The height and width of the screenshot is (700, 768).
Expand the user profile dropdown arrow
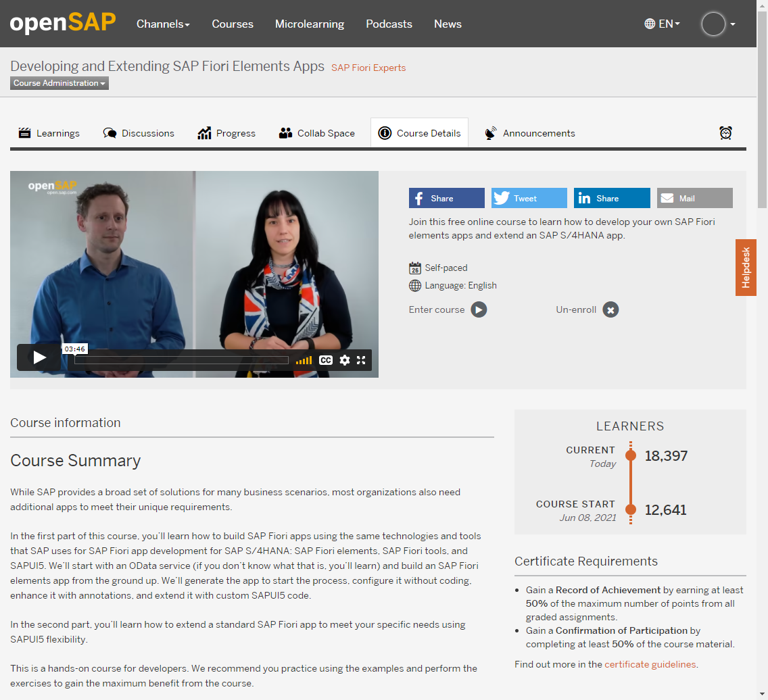(733, 24)
